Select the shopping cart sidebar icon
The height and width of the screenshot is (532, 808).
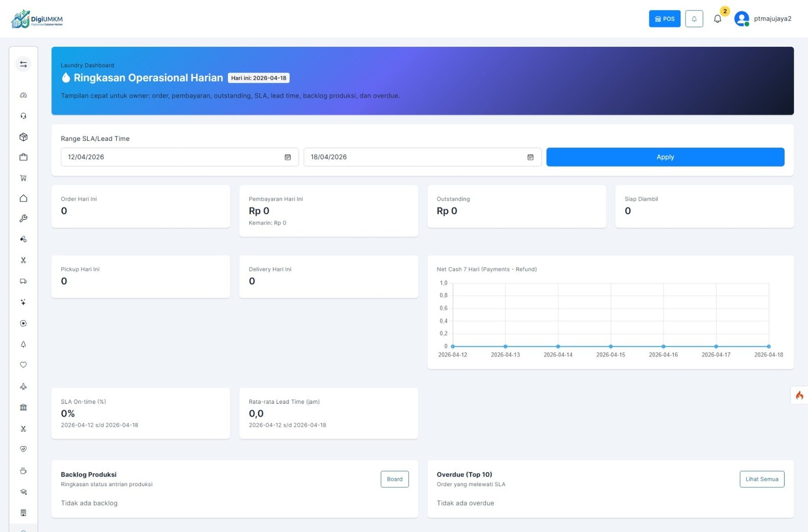[x=23, y=178]
